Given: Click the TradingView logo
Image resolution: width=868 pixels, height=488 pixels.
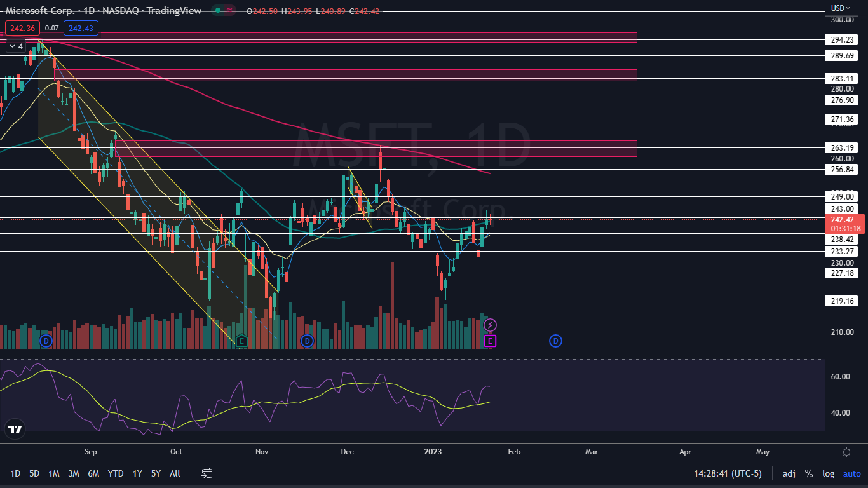Looking at the screenshot, I should click(15, 430).
